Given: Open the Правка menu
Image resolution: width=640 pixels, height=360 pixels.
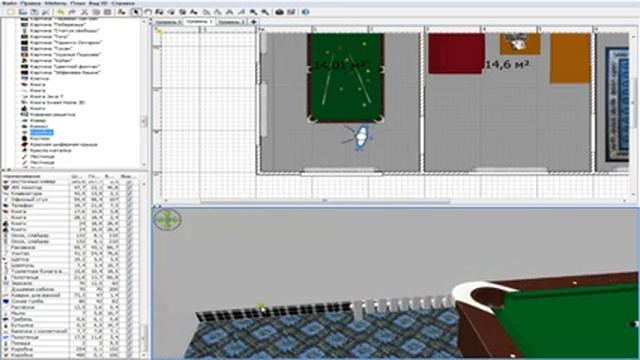Looking at the screenshot, I should coord(30,3).
